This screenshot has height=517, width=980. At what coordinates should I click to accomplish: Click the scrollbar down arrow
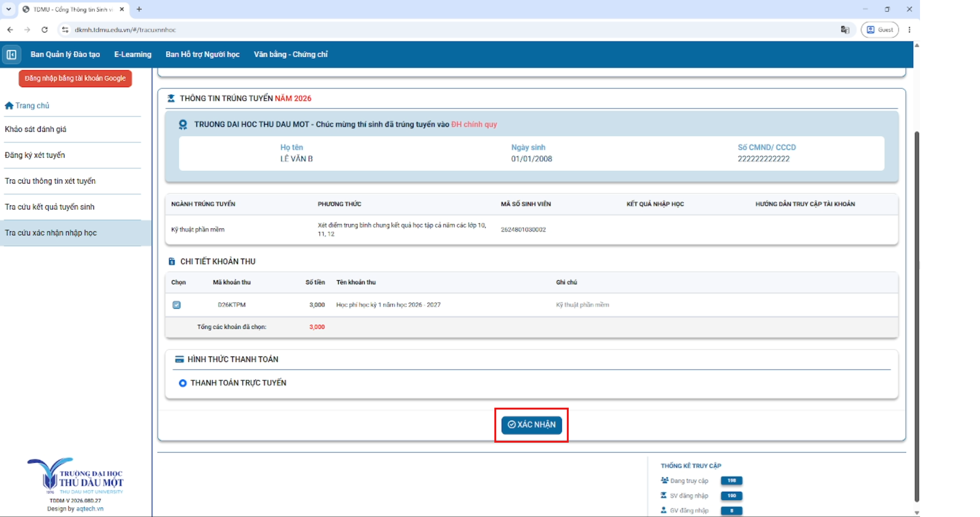point(917,513)
